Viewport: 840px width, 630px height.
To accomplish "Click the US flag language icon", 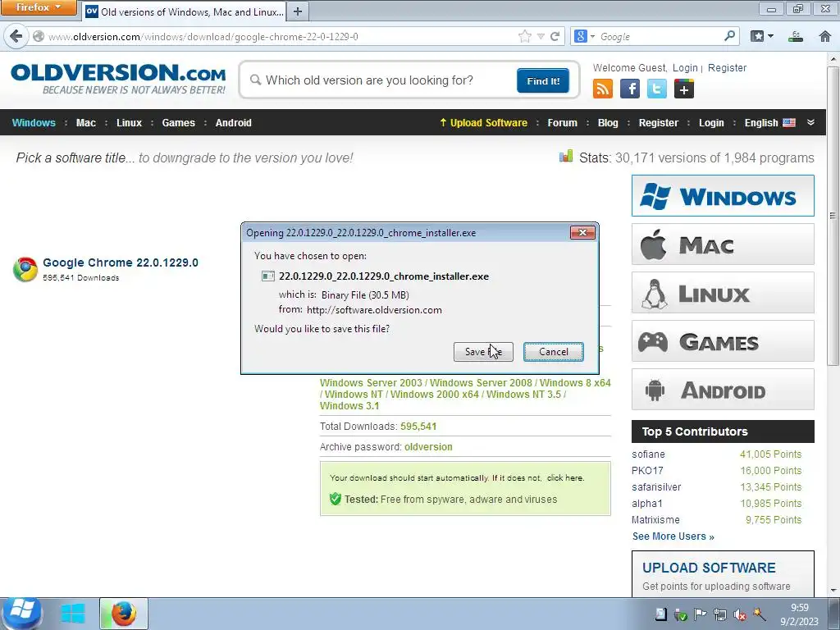I will [789, 123].
